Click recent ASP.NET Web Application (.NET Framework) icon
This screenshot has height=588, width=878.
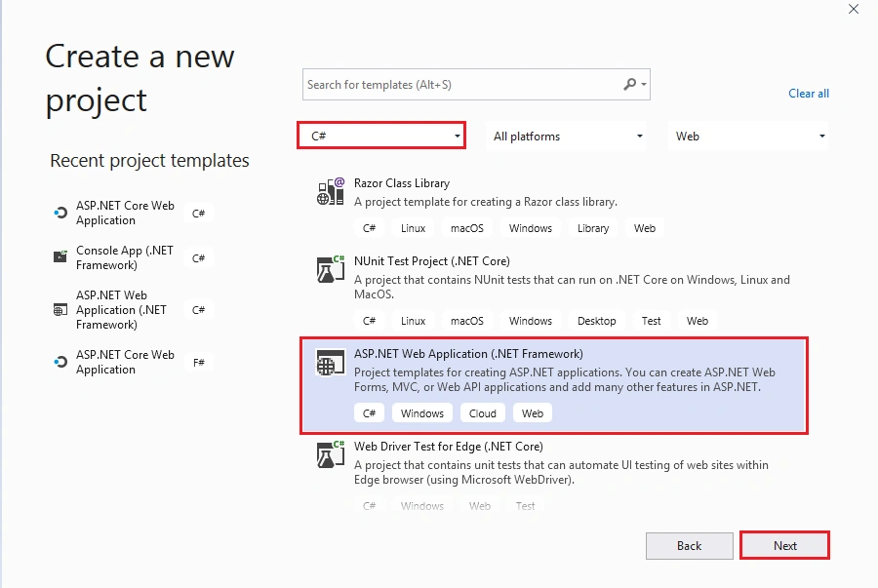(x=60, y=309)
